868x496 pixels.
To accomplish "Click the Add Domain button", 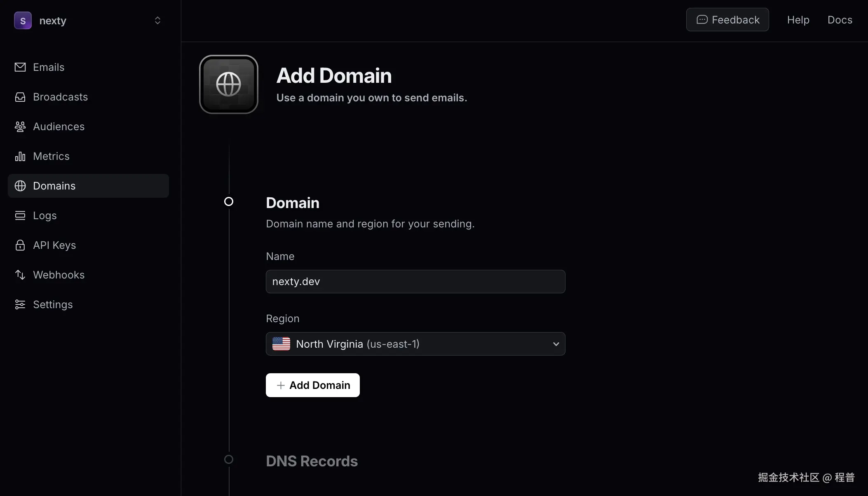I will click(312, 385).
